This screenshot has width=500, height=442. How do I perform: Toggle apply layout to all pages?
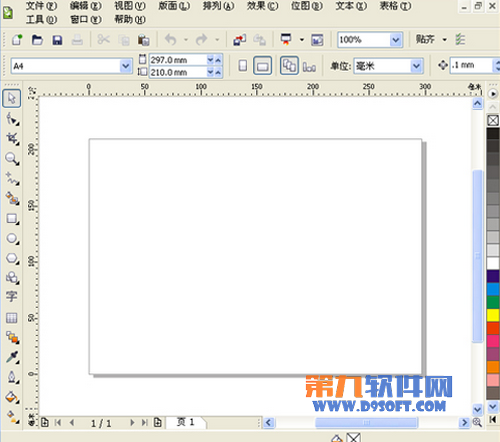[x=289, y=65]
